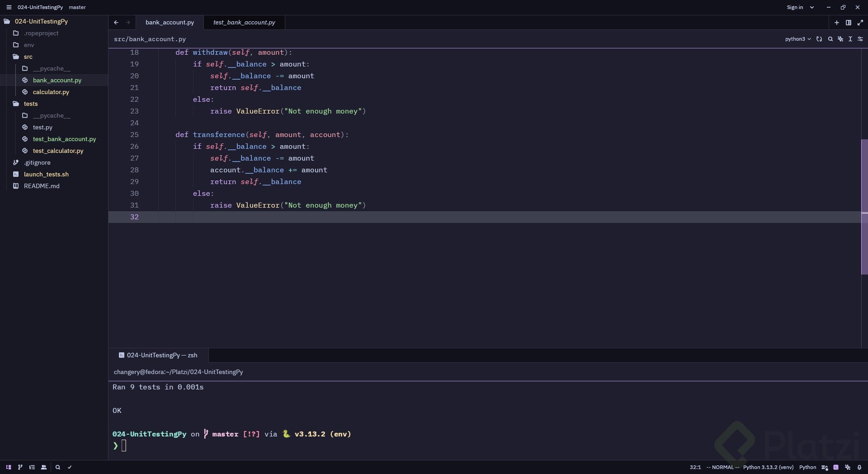Zoom the pane with expand arrows icon

click(860, 23)
